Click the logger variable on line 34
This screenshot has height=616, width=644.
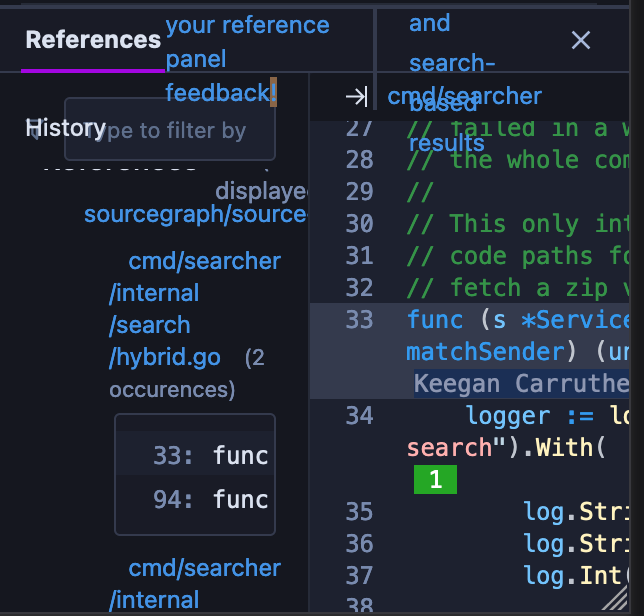(508, 416)
